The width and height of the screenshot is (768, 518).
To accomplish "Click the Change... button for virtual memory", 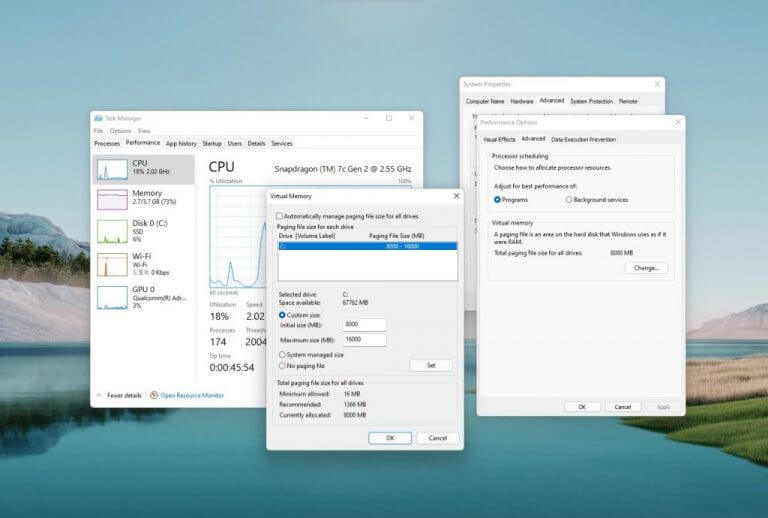I will point(646,268).
